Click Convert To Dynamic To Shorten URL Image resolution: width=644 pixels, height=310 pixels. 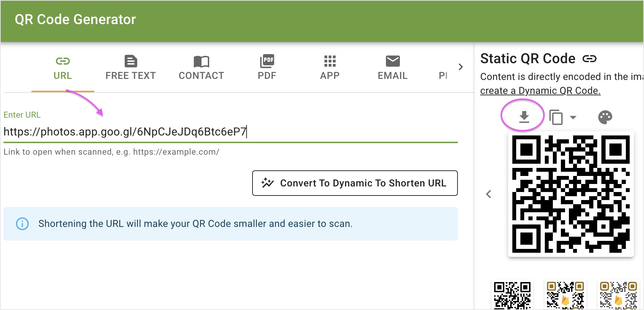355,183
